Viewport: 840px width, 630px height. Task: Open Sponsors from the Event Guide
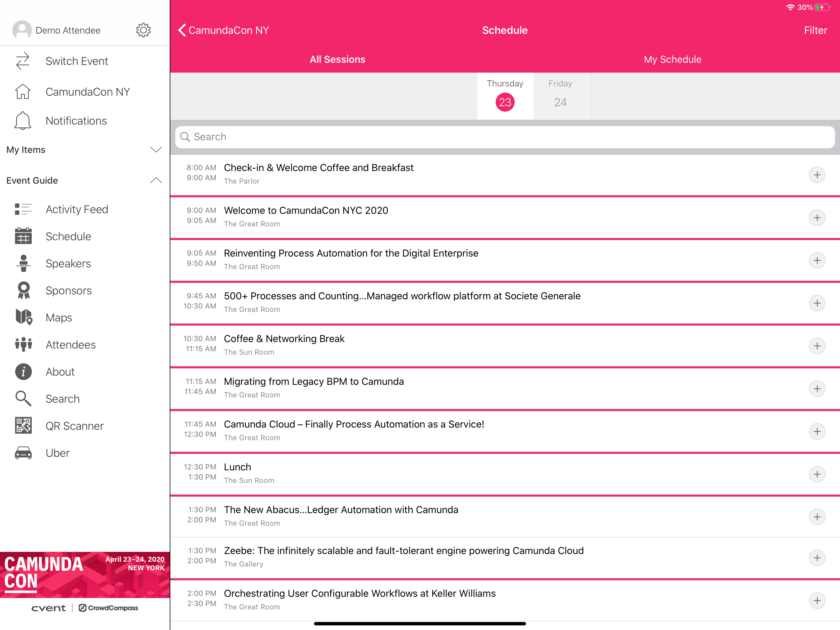68,290
